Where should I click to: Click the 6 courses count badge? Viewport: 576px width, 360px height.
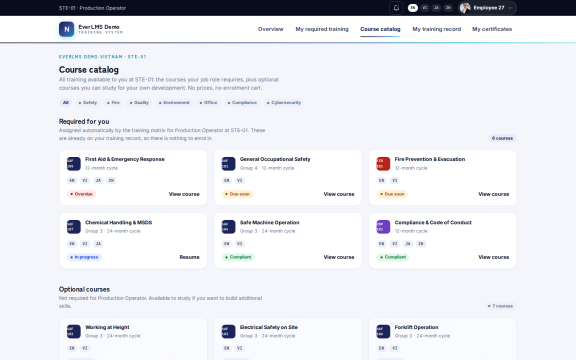click(x=502, y=138)
